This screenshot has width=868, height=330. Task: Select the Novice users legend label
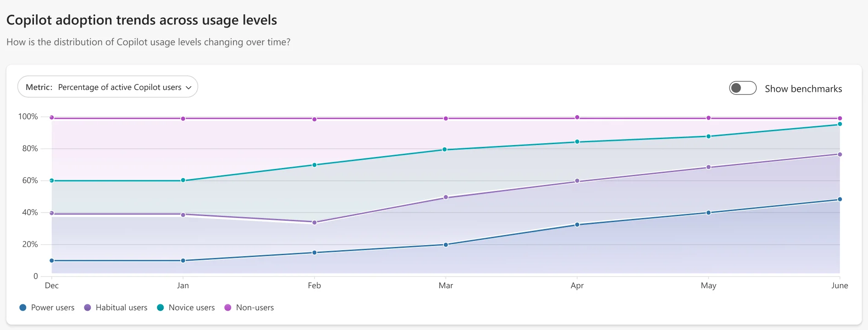[x=192, y=308]
